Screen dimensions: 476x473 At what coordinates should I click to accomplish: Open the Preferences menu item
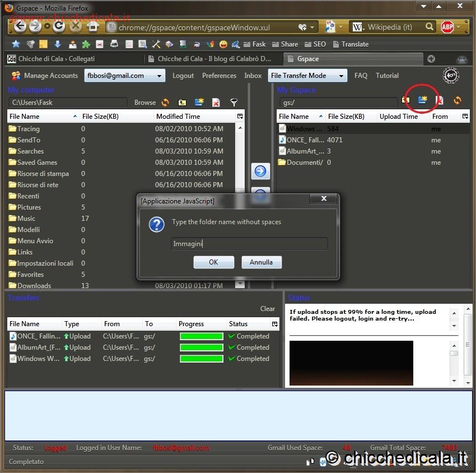(x=219, y=76)
